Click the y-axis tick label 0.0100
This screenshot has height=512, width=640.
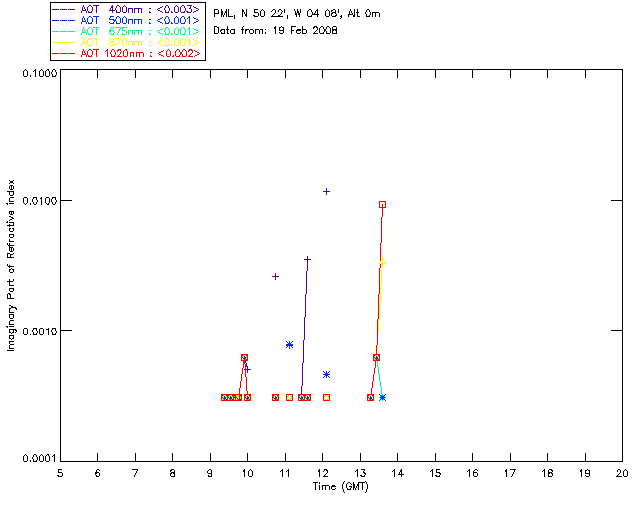click(x=39, y=201)
